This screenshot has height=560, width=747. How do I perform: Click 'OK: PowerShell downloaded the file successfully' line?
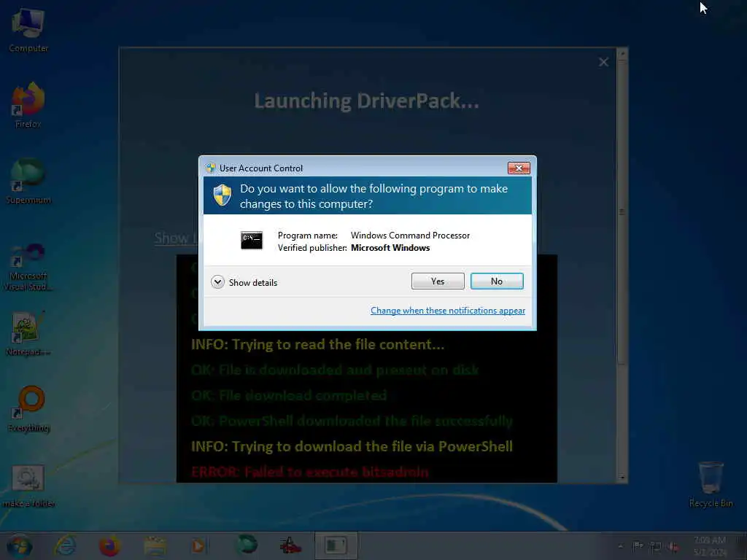click(x=352, y=421)
